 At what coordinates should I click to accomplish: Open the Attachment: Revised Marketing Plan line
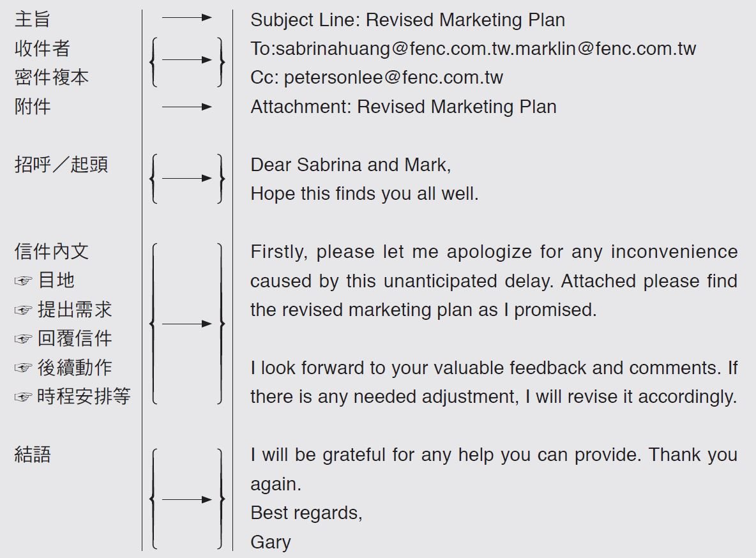click(403, 107)
